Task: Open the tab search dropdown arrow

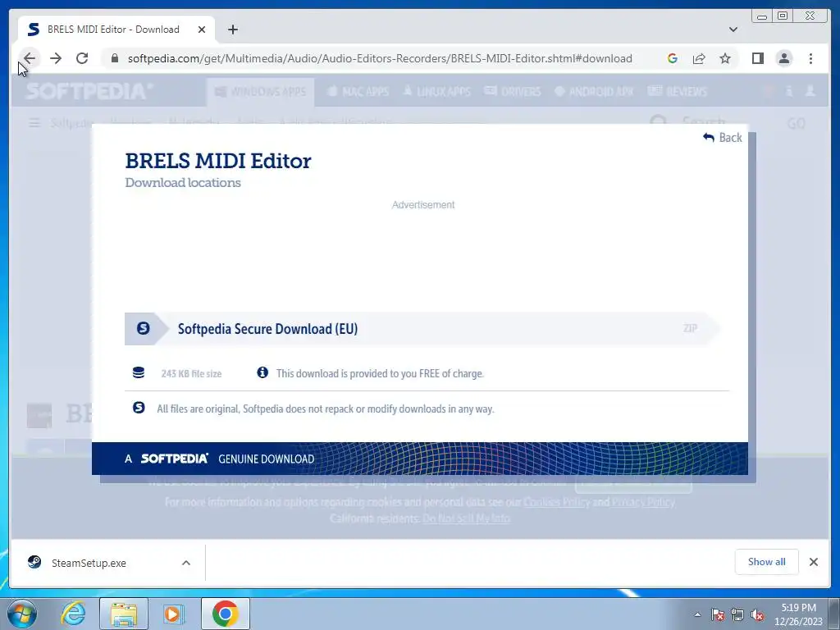Action: click(733, 30)
